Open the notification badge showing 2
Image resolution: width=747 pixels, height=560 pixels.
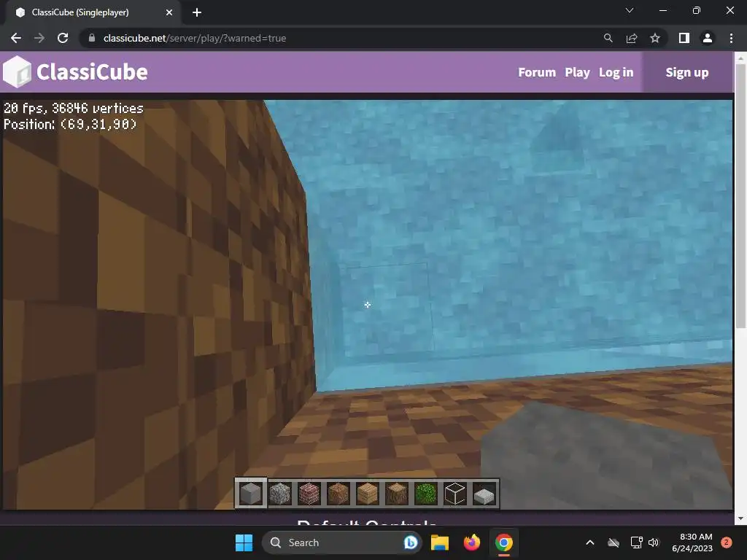tap(727, 542)
